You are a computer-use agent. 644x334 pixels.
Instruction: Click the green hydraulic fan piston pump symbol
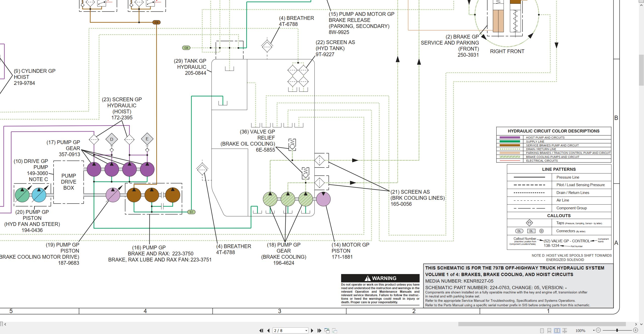[22, 195]
